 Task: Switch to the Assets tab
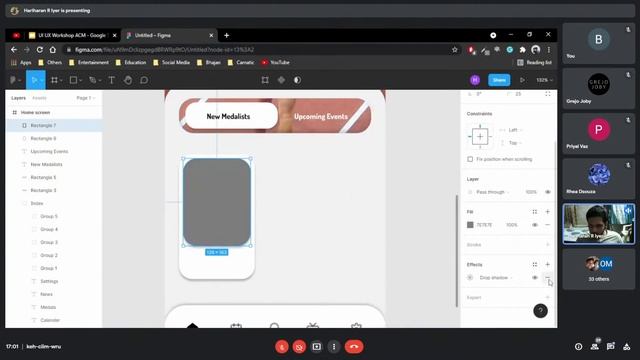point(40,98)
